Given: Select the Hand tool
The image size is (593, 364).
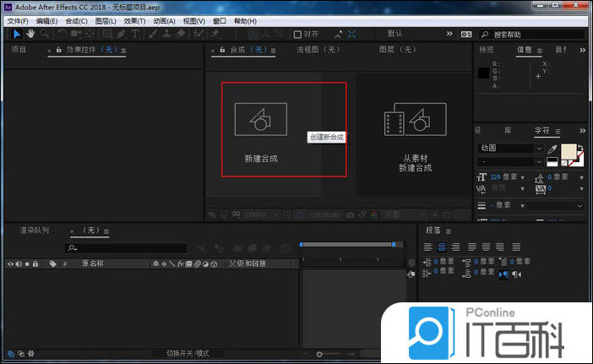Looking at the screenshot, I should tap(30, 34).
